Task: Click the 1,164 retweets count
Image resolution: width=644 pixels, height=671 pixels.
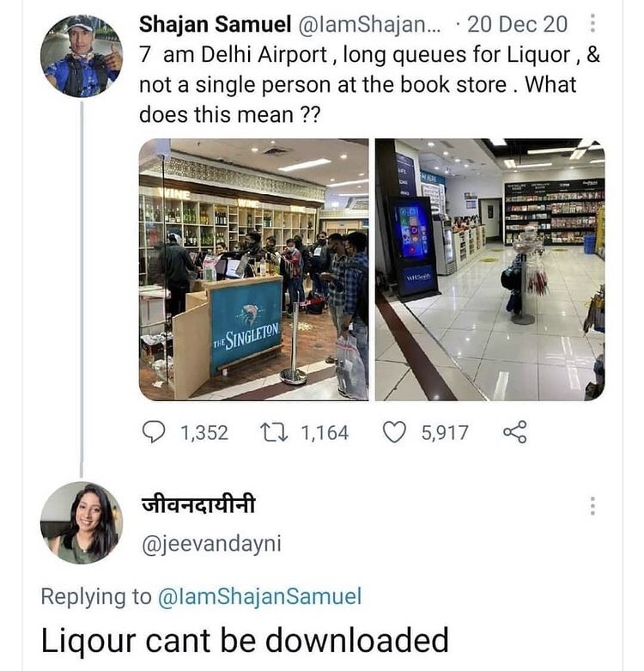Action: 325,433
